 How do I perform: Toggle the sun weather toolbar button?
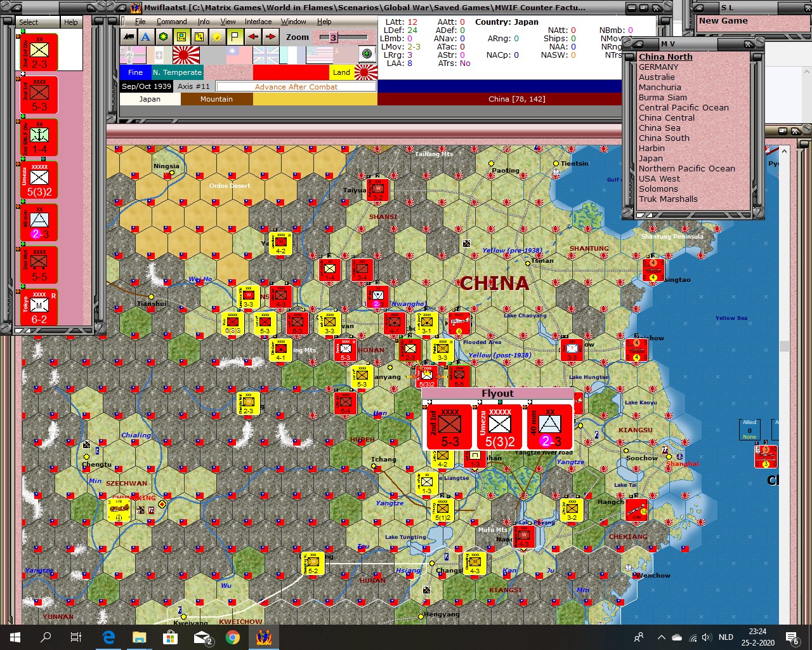[217, 37]
